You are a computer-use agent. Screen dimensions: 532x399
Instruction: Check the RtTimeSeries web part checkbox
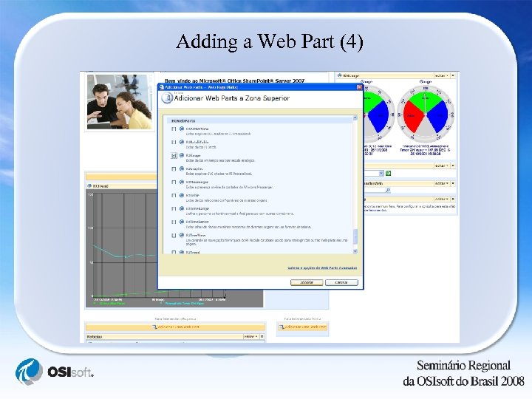pos(174,222)
